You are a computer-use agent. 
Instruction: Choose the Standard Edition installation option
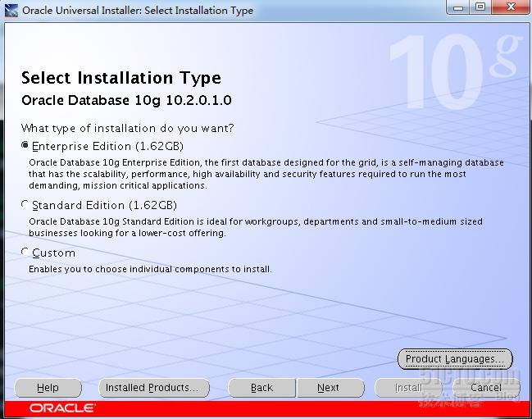[25, 204]
